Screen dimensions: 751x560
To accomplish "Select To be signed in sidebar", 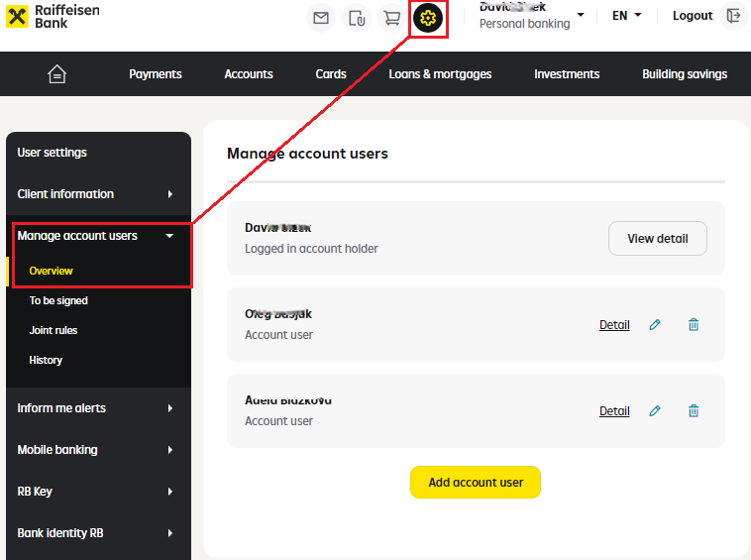I will [58, 301].
